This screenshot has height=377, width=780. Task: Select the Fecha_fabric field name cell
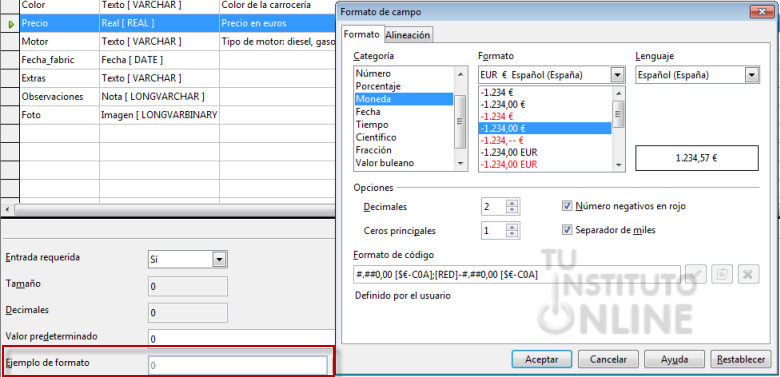point(59,60)
